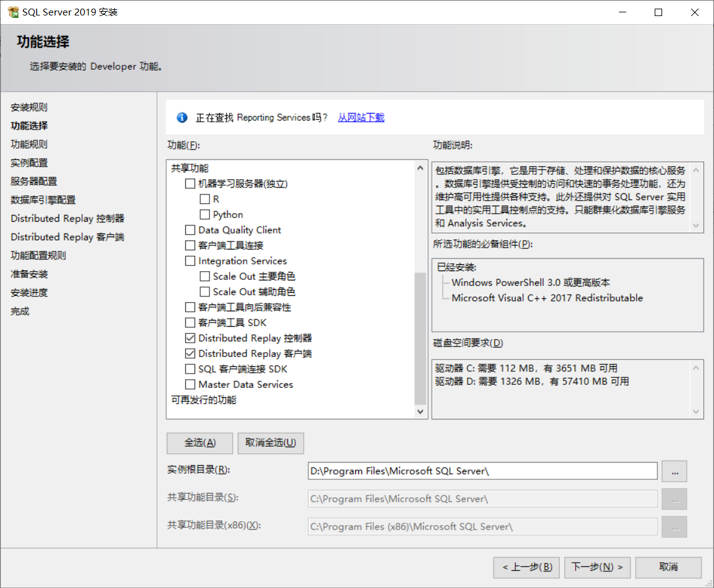The width and height of the screenshot is (714, 588).
Task: Click the 全选(A) button
Action: tap(200, 443)
